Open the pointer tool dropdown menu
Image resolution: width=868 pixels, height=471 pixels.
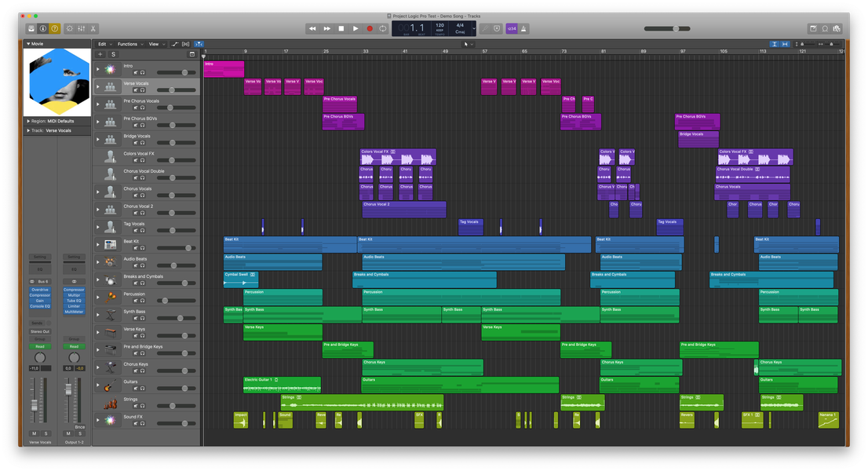click(469, 44)
